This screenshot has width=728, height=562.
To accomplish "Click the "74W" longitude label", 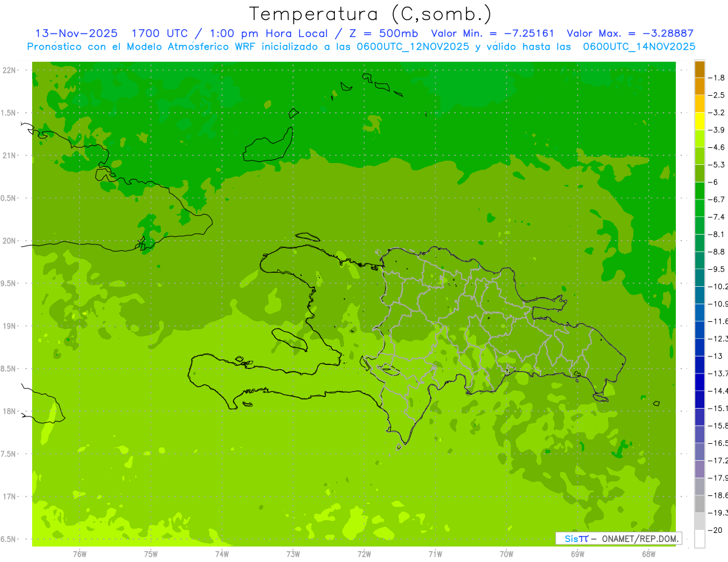I will (x=222, y=554).
